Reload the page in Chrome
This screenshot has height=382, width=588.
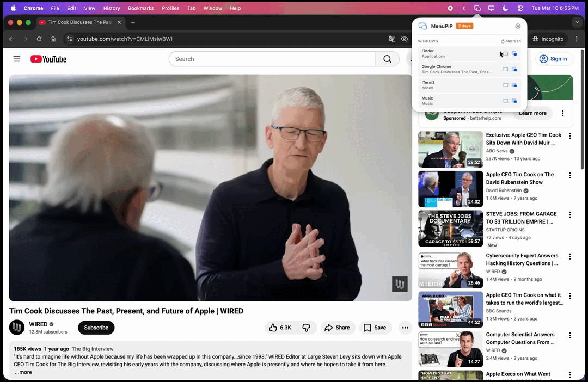click(x=39, y=39)
